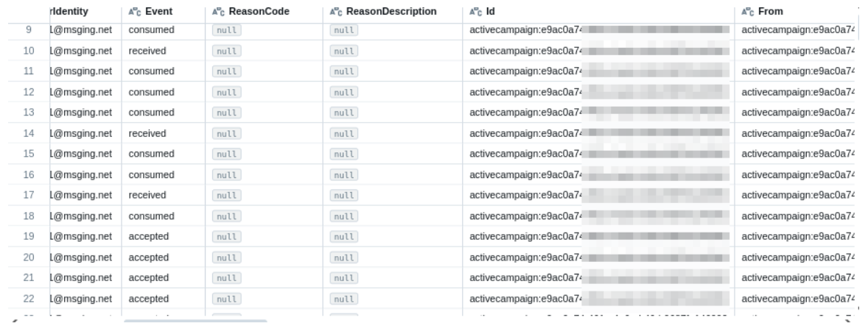Sort by the Event column header
The height and width of the screenshot is (326, 868).
pos(158,13)
